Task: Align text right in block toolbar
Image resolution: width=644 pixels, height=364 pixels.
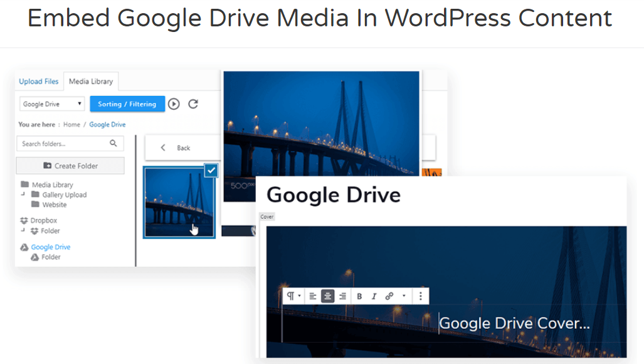Action: 342,296
